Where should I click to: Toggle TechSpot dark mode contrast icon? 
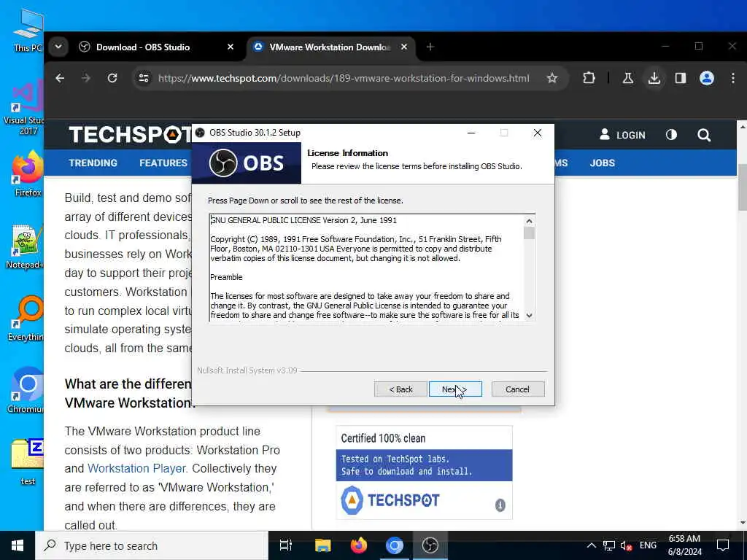point(671,135)
